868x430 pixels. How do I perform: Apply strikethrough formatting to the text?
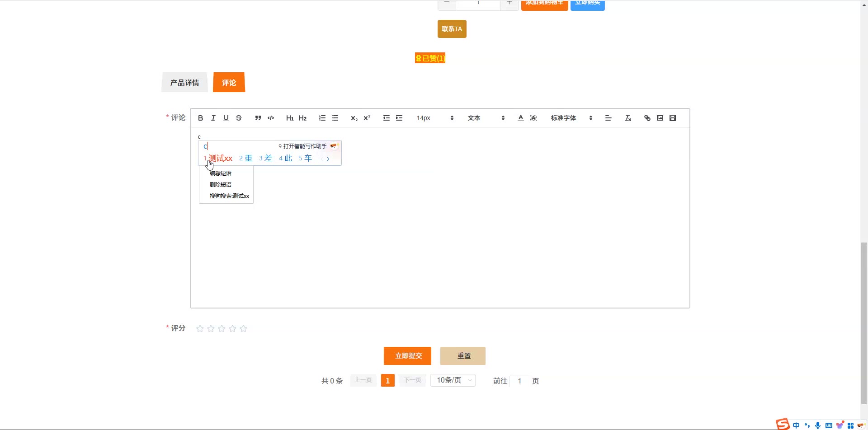pyautogui.click(x=239, y=118)
